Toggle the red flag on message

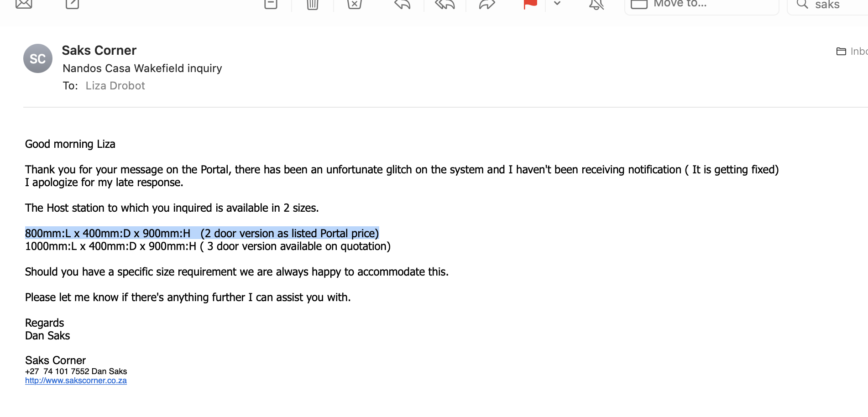530,4
